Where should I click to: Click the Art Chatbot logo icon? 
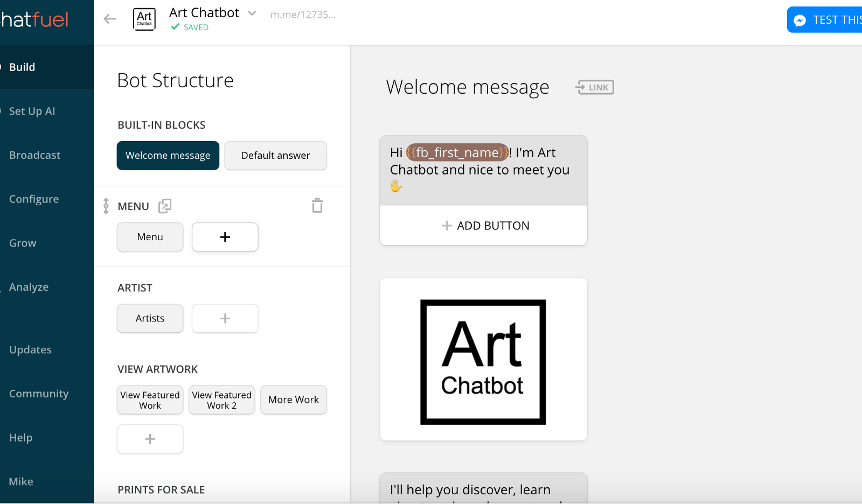(144, 19)
